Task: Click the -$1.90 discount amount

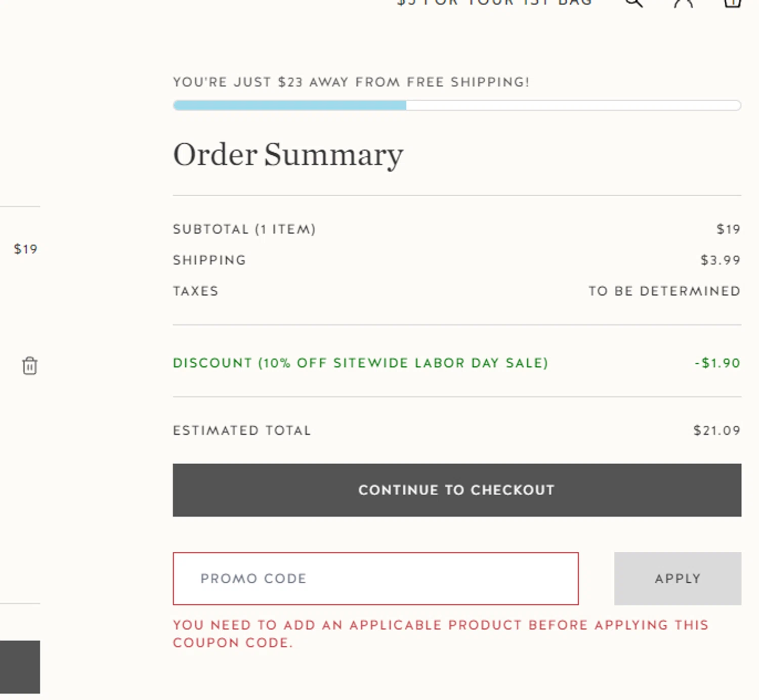Action: coord(717,363)
